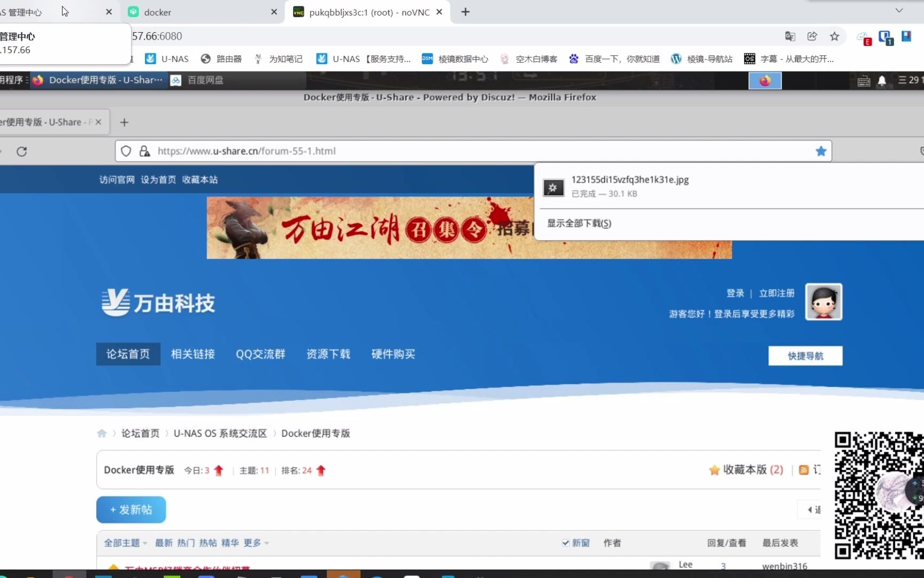924x578 pixels.
Task: Open the 字幕 bookmark
Action: point(789,59)
